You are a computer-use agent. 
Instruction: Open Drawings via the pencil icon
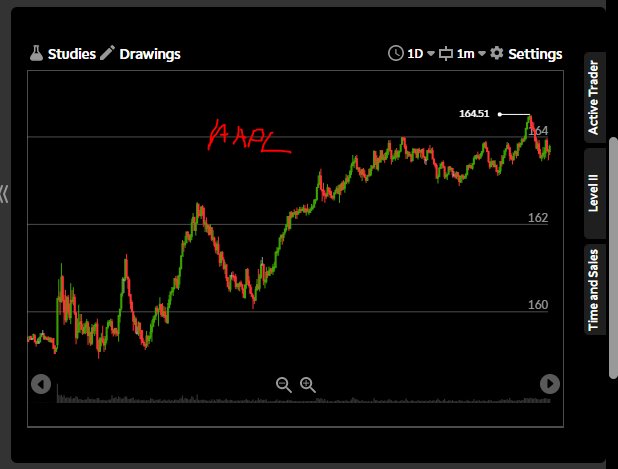pyautogui.click(x=107, y=53)
